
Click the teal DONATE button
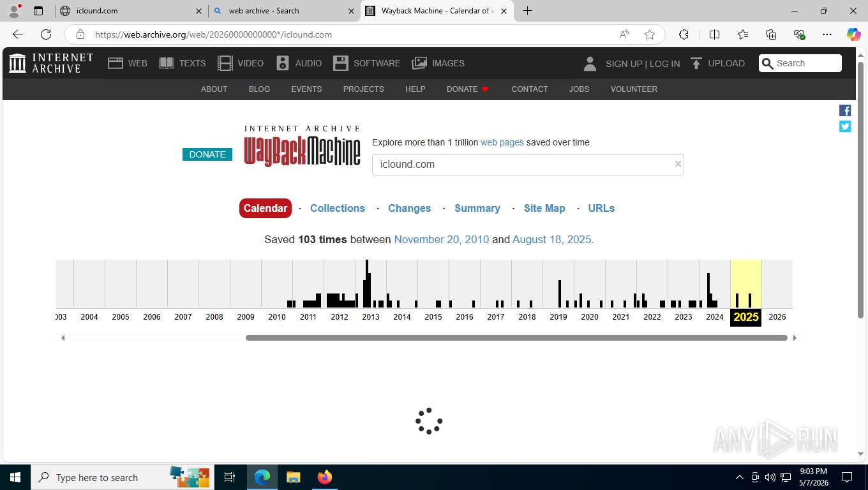tap(207, 154)
